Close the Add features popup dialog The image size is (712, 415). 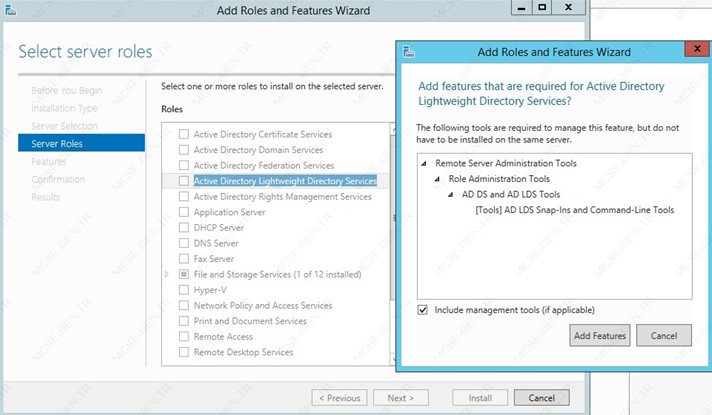coord(697,49)
